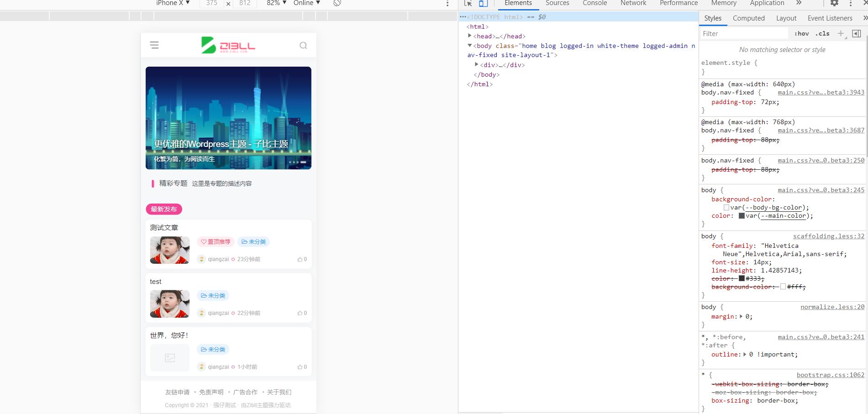This screenshot has width=868, height=414.
Task: Toggle the device toolbar icon
Action: [483, 3]
